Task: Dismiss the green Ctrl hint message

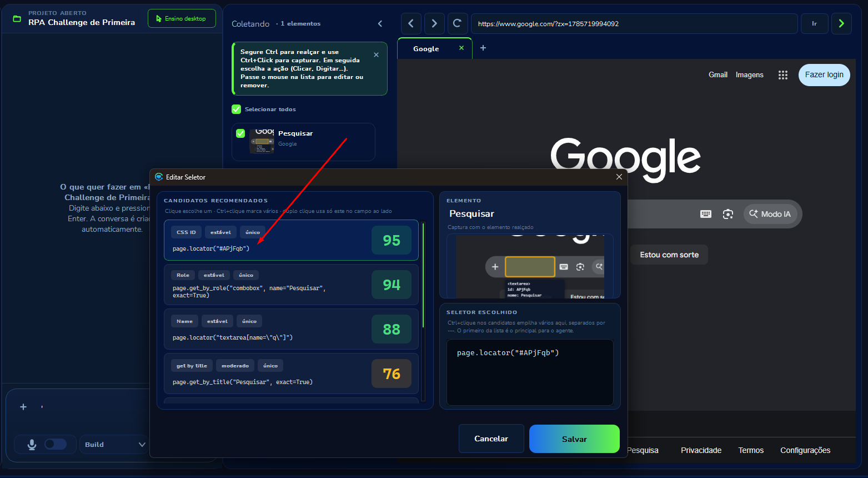Action: coord(376,54)
